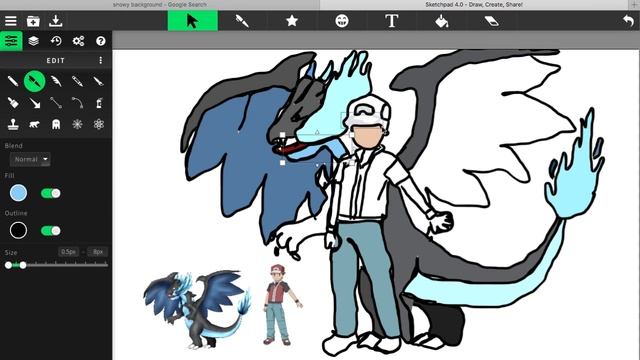640x360 pixels.
Task: Choose the Curve path tool
Action: coord(77,103)
